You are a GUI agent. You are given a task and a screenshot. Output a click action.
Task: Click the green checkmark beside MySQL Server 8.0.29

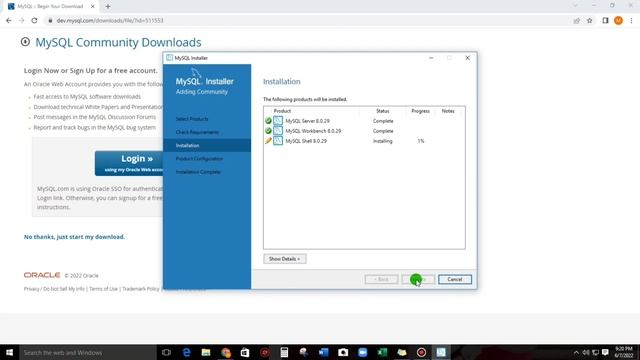[268, 121]
